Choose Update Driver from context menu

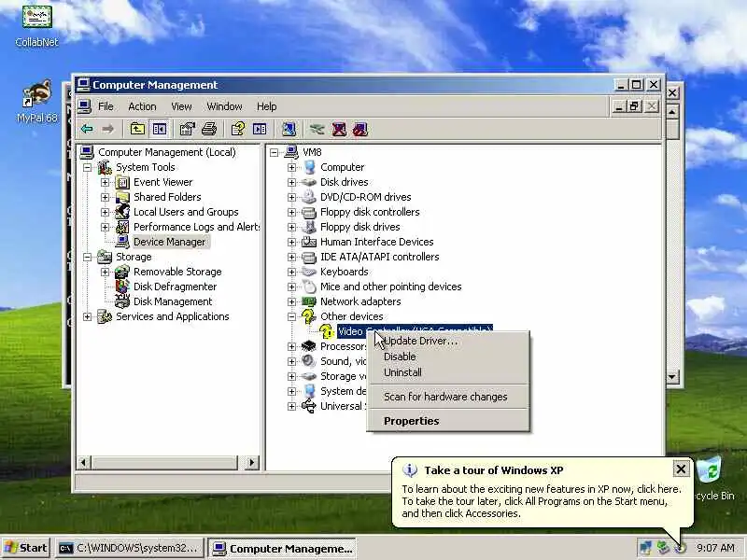pos(448,341)
